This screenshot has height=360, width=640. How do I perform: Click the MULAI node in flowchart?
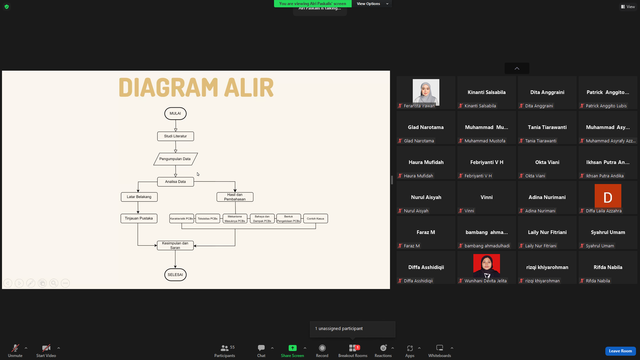click(x=176, y=113)
